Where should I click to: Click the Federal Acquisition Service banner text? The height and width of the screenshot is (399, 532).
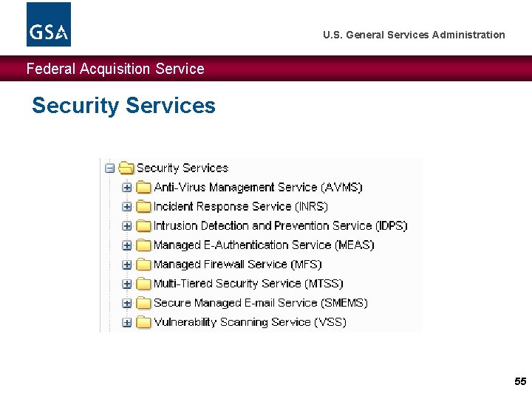click(115, 69)
